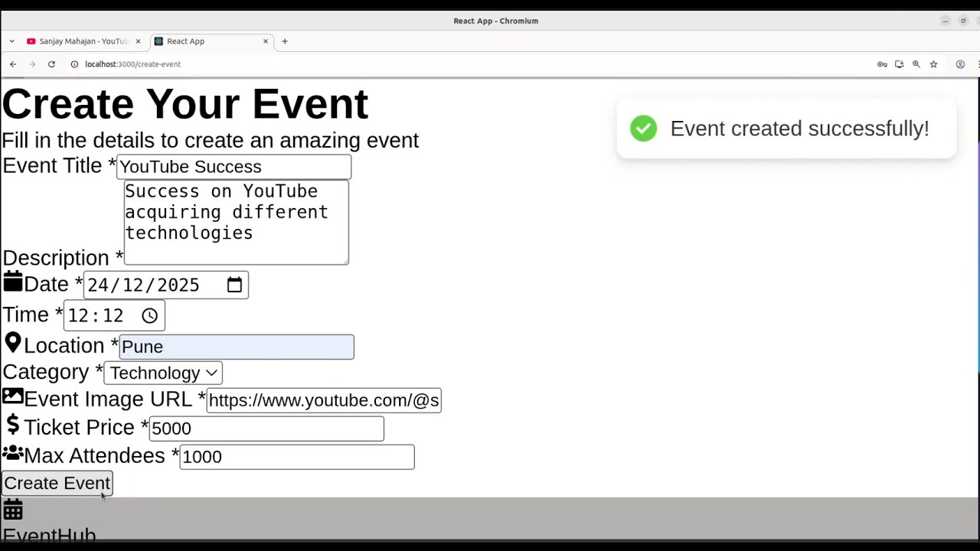Click the dollar icon beside Ticket Price
The width and height of the screenshot is (980, 551).
pos(13,424)
